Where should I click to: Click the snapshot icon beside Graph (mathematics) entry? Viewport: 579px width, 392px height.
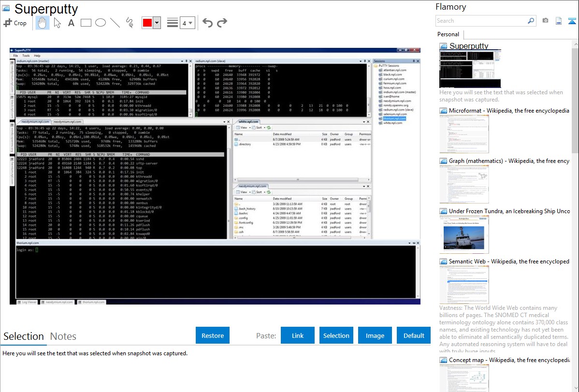[443, 161]
